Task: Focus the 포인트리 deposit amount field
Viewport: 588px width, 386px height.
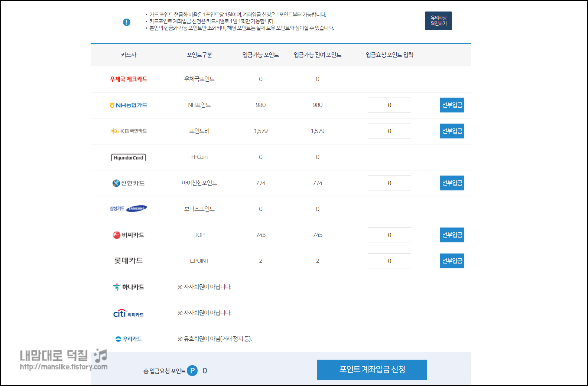Action: pos(389,131)
